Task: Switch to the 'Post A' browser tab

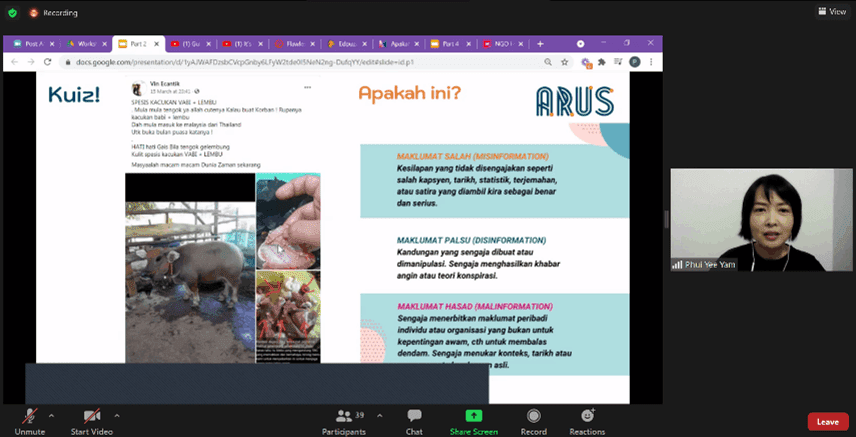Action: coord(31,44)
